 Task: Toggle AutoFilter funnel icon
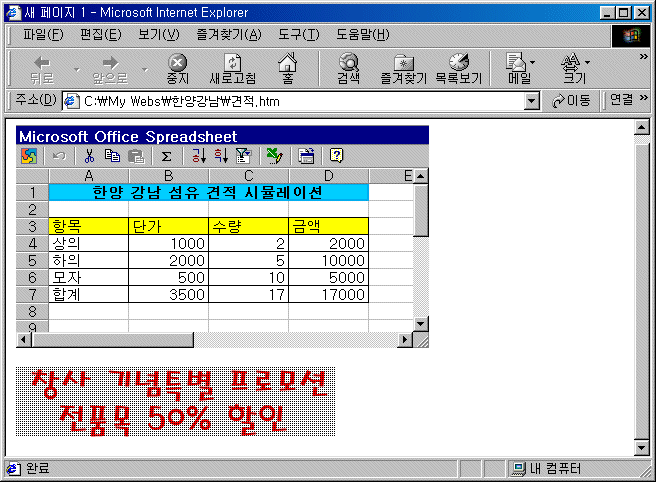[x=243, y=156]
